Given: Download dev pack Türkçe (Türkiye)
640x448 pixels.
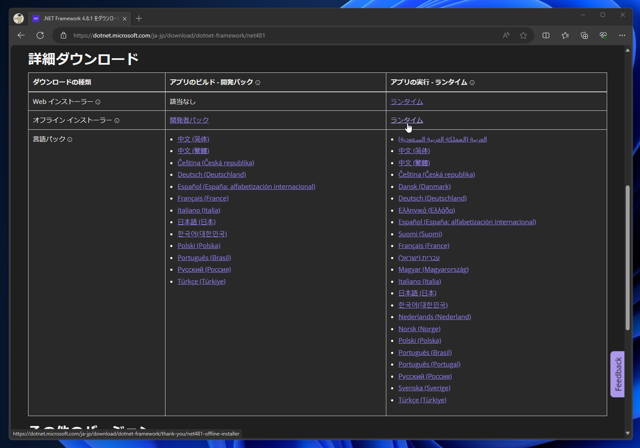Looking at the screenshot, I should tap(202, 282).
